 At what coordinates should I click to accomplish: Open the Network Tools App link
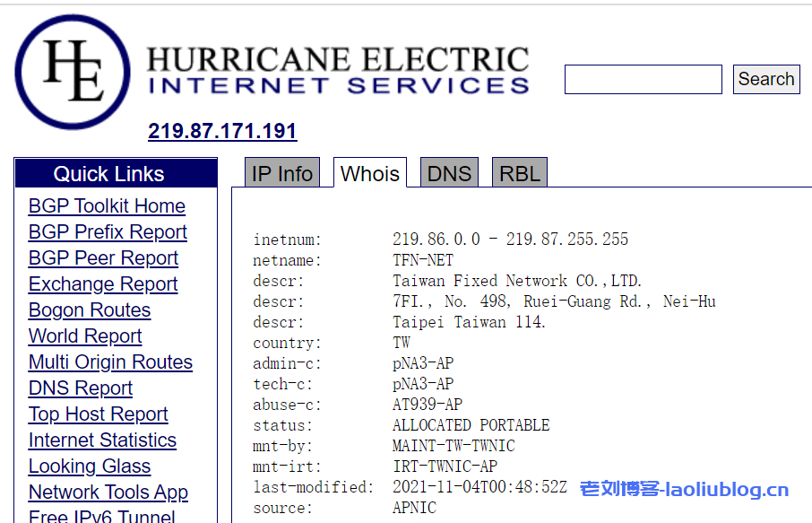pos(108,492)
